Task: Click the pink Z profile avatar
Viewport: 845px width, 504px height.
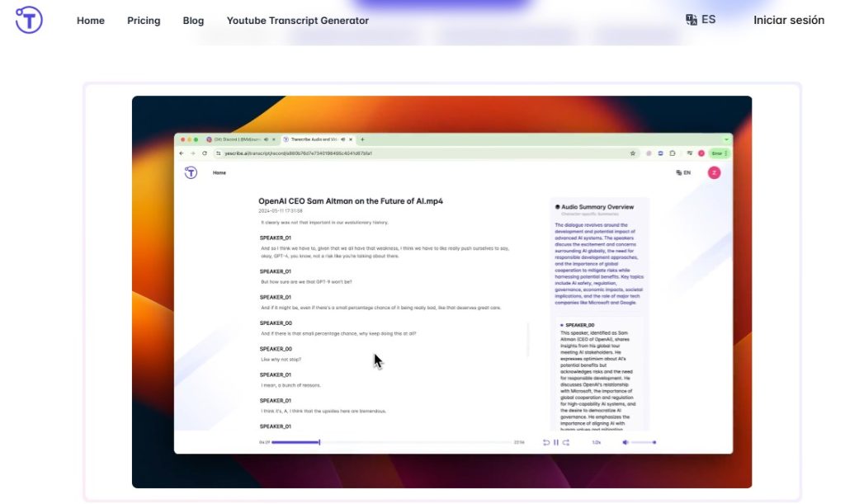Action: (713, 172)
